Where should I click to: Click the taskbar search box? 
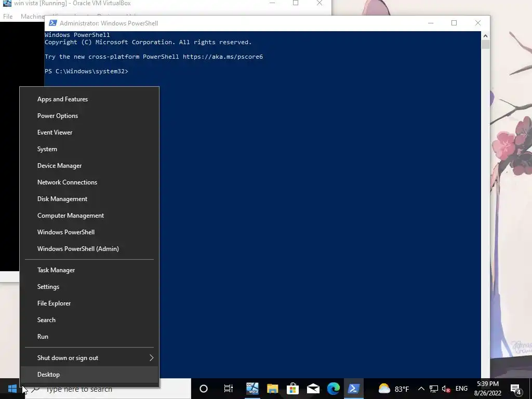point(109,389)
